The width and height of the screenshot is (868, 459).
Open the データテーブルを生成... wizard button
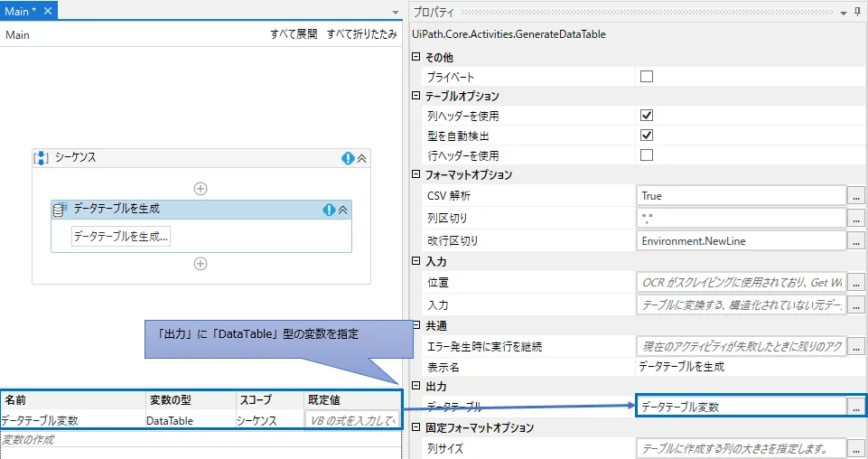[121, 237]
